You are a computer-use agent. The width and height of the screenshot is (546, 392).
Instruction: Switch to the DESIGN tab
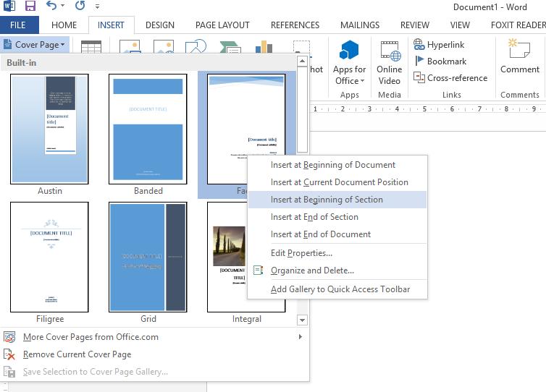point(160,25)
